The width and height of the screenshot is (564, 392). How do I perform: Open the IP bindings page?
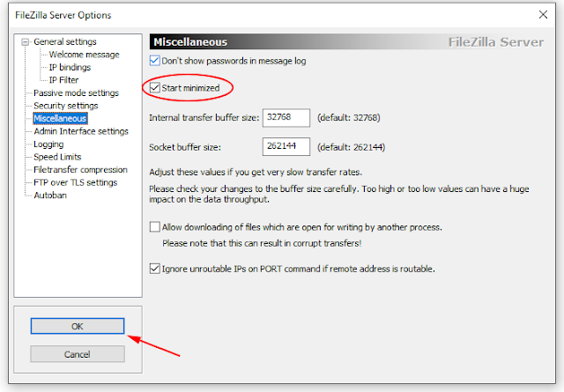click(x=70, y=67)
